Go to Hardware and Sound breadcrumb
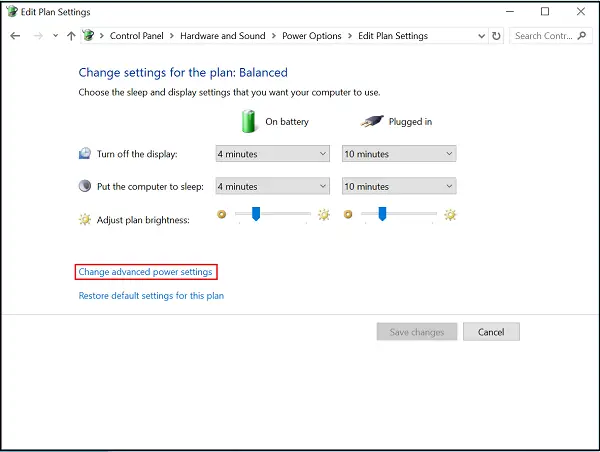 coord(223,36)
